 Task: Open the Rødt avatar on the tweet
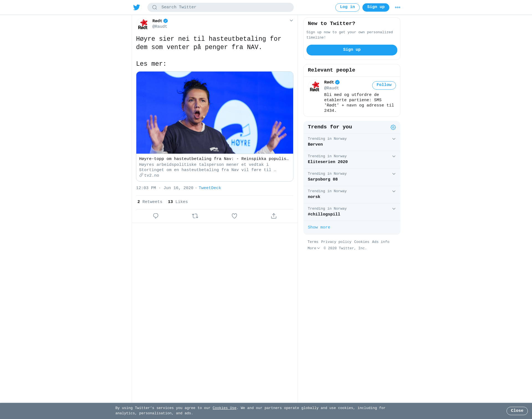point(143,24)
